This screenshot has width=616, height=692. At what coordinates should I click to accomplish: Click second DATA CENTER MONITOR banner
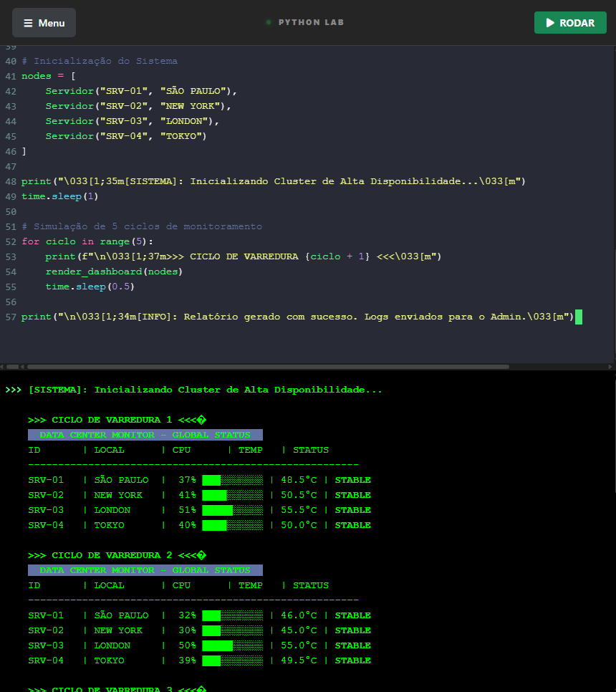click(x=145, y=570)
